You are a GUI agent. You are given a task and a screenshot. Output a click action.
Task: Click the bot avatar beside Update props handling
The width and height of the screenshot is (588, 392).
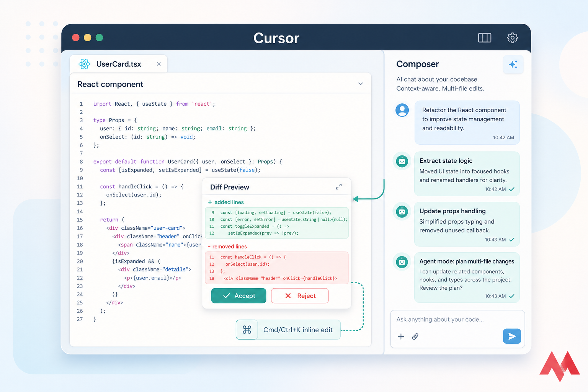pos(402,211)
